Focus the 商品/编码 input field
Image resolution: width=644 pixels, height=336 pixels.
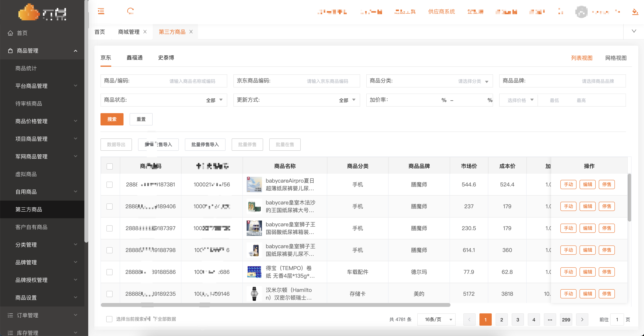pos(164,81)
